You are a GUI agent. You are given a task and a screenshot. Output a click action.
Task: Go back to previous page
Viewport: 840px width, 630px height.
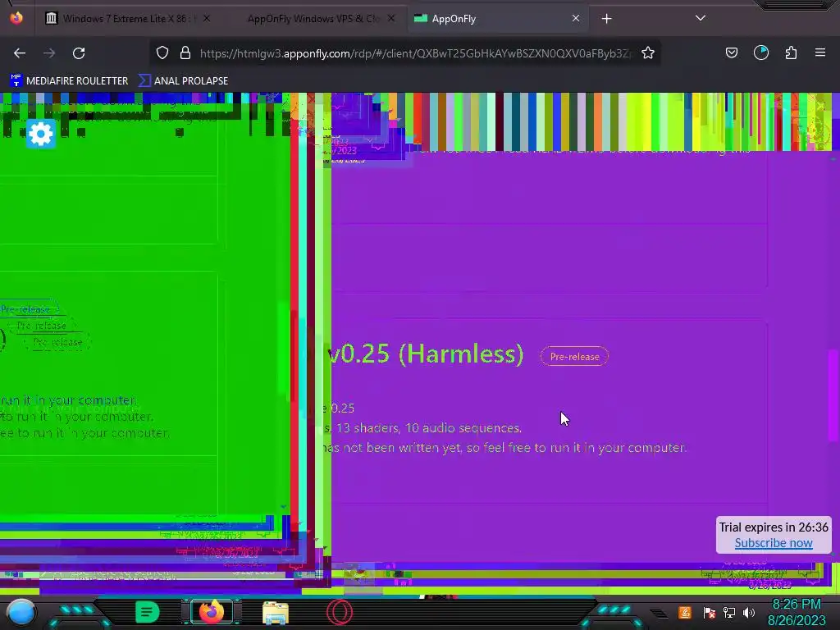pyautogui.click(x=20, y=53)
